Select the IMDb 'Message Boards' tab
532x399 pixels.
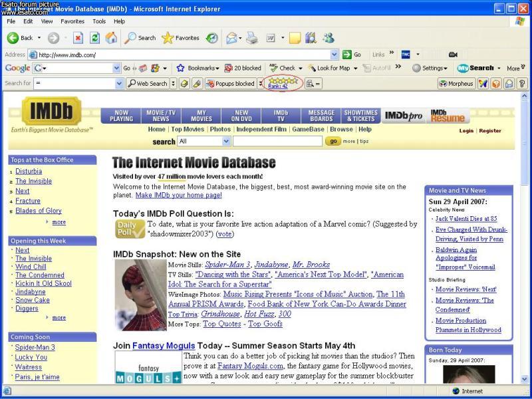click(x=321, y=116)
